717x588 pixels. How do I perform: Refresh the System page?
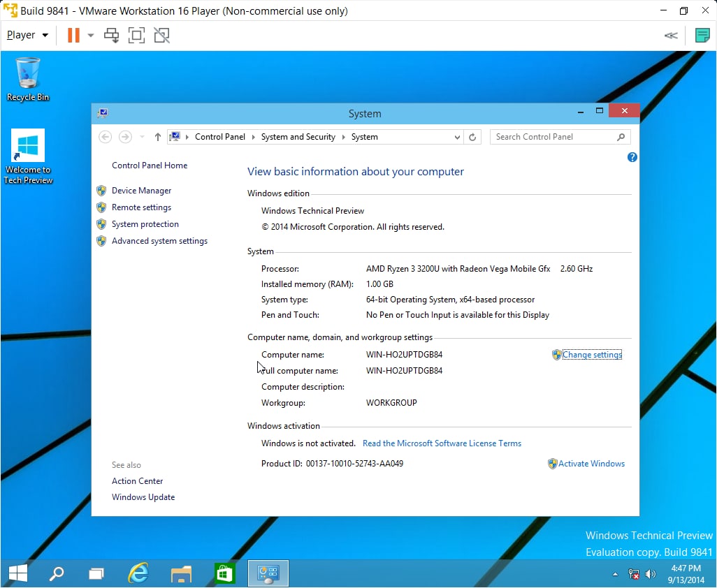tap(472, 137)
